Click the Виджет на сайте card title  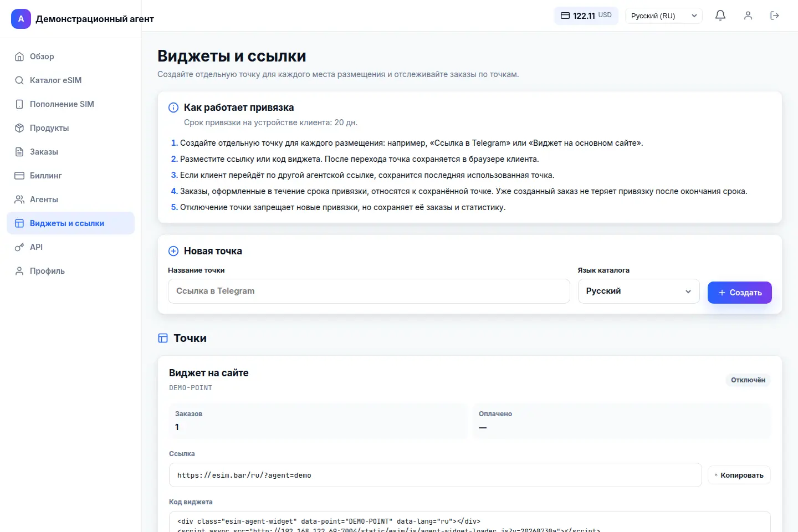[x=209, y=373]
